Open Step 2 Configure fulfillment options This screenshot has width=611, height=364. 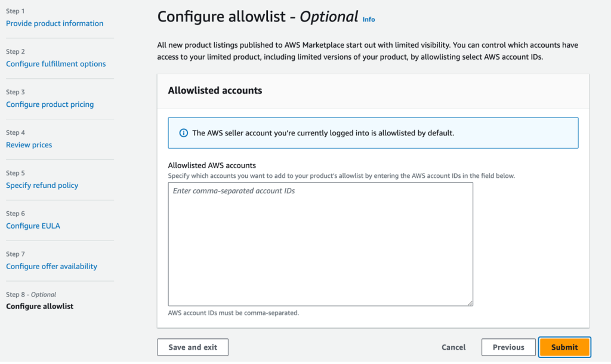[55, 64]
